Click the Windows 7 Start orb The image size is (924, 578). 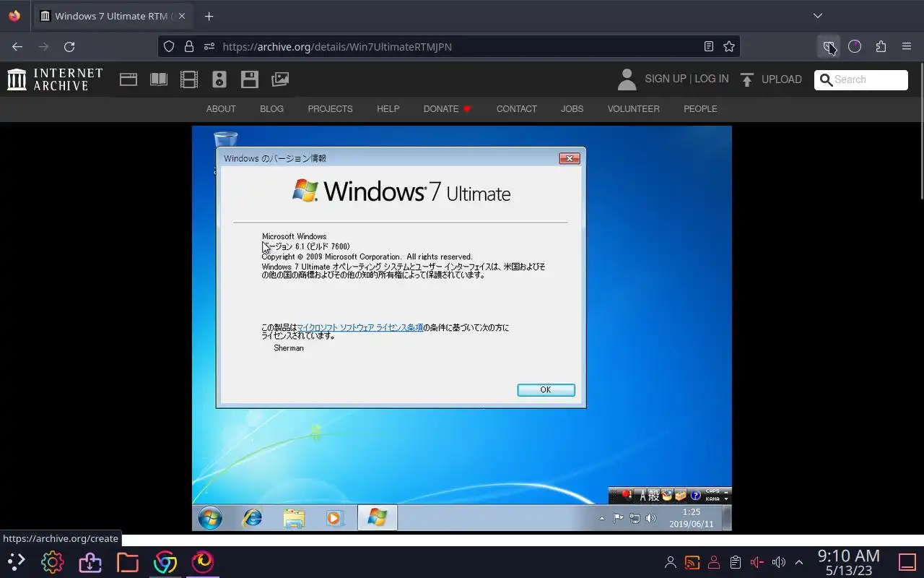click(x=210, y=517)
